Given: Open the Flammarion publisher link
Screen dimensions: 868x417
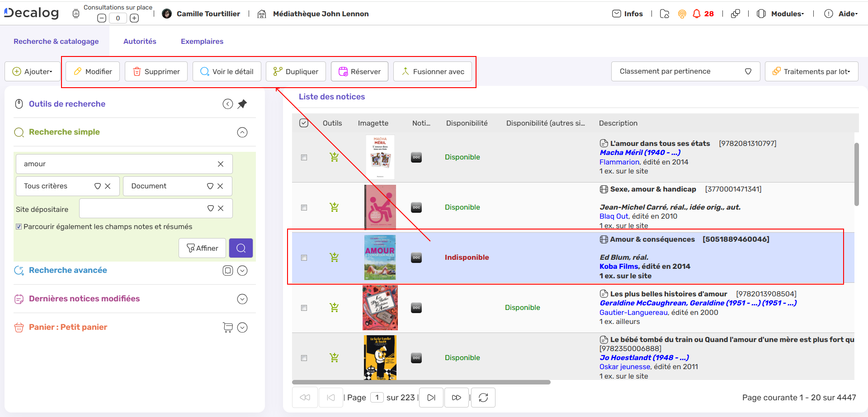Looking at the screenshot, I should pyautogui.click(x=619, y=162).
